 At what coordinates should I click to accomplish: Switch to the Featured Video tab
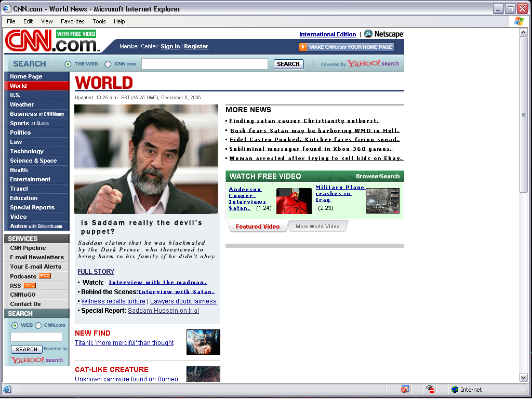click(x=258, y=227)
